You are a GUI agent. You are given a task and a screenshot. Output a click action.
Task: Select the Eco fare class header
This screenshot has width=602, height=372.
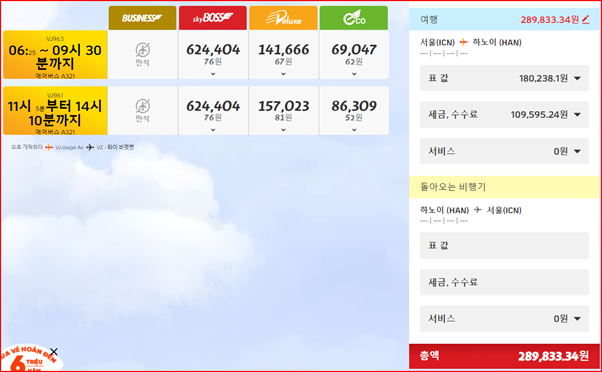click(x=354, y=18)
